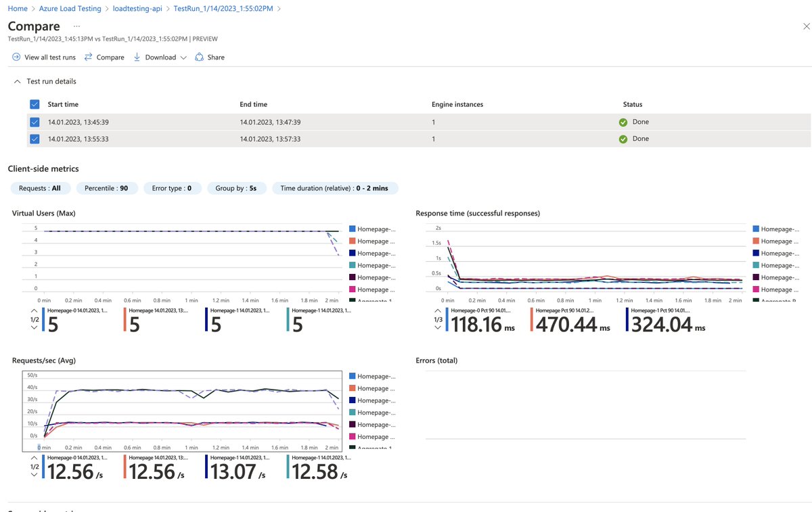Click the Share icon in toolbar

click(x=200, y=57)
